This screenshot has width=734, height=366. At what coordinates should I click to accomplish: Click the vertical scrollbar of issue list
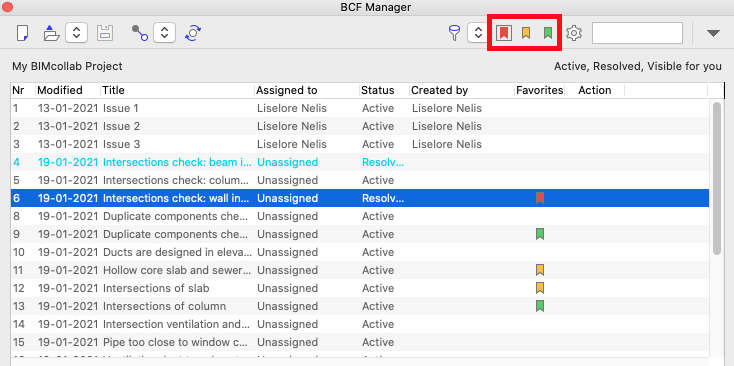[x=717, y=179]
